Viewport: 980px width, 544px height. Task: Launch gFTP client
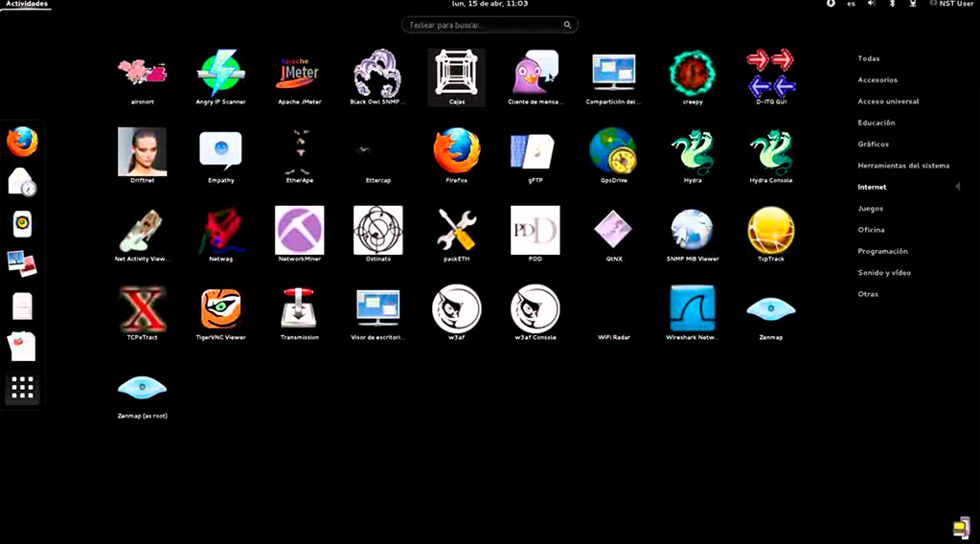point(535,156)
